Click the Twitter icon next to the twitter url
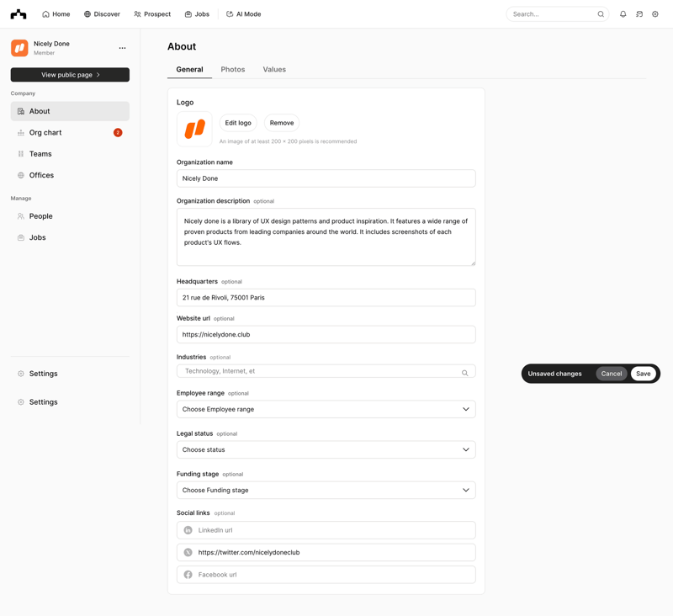 [x=188, y=553]
